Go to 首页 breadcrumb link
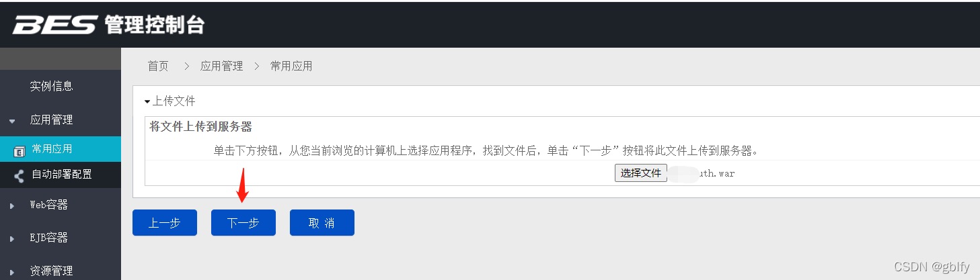 [x=158, y=66]
